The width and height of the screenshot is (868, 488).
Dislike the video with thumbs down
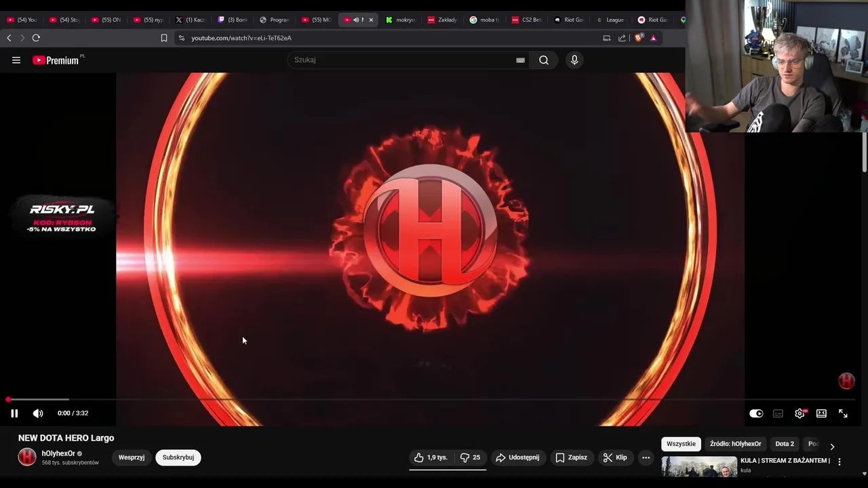[x=470, y=457]
